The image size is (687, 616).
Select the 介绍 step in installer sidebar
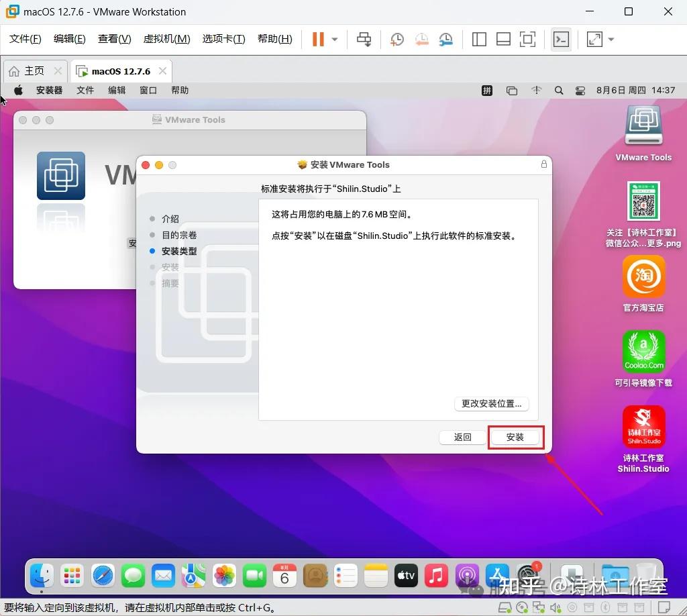pos(170,219)
